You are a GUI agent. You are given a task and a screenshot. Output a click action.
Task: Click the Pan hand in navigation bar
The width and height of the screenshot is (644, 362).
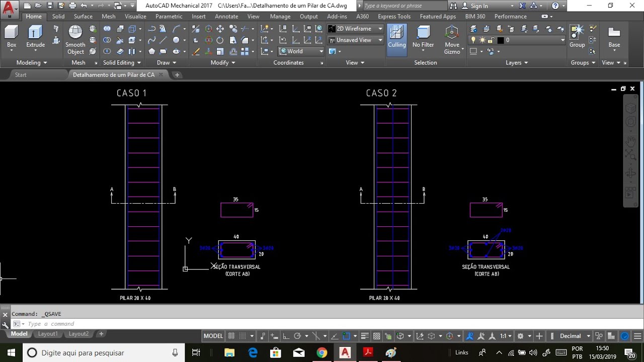(630, 140)
